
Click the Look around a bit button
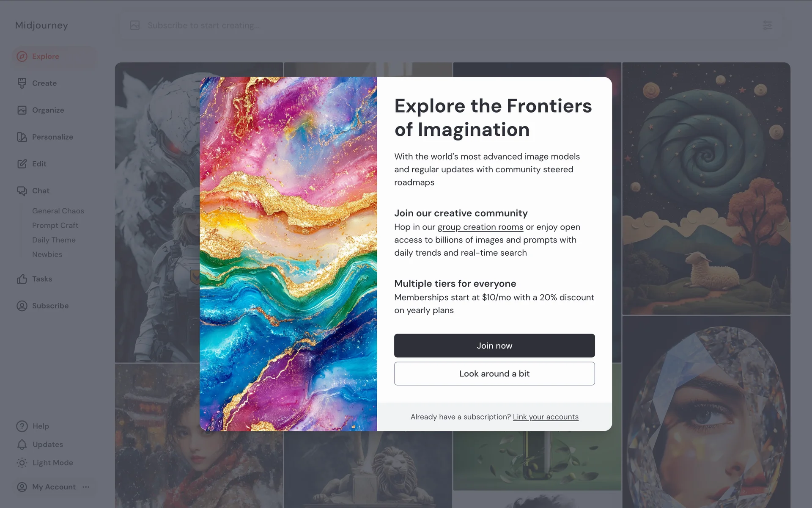tap(494, 374)
